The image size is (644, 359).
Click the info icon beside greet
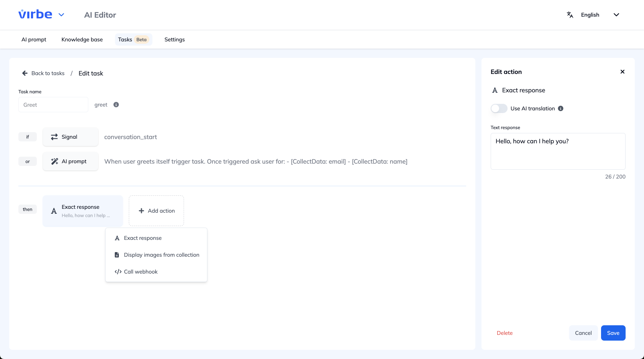coord(116,105)
